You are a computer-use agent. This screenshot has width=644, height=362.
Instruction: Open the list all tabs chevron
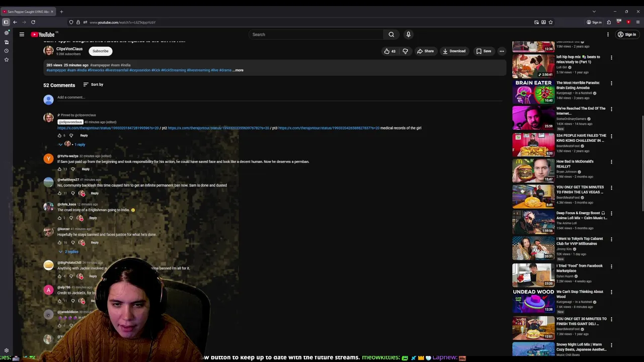click(x=594, y=12)
